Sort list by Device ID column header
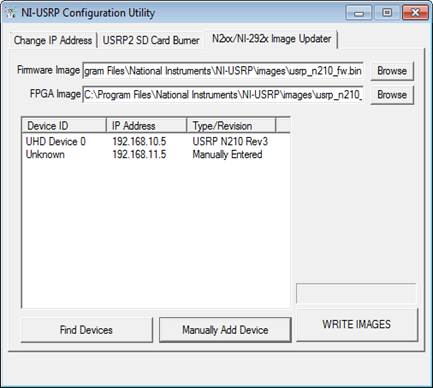Screen dimensions: 433x388 pyautogui.click(x=64, y=126)
